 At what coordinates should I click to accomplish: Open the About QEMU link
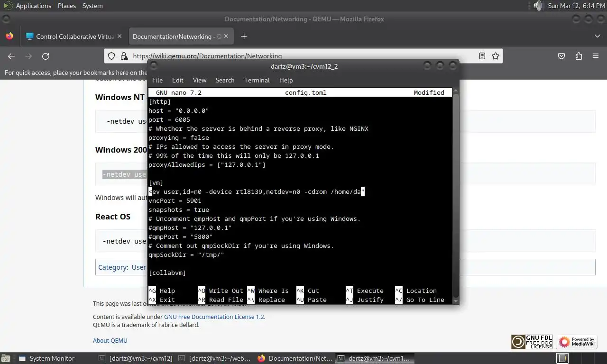click(110, 340)
